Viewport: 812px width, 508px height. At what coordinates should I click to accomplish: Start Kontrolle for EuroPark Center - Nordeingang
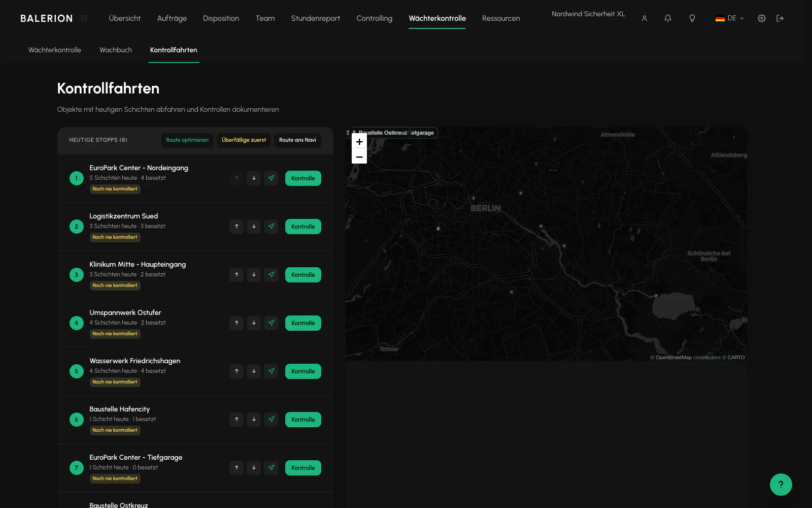[303, 178]
